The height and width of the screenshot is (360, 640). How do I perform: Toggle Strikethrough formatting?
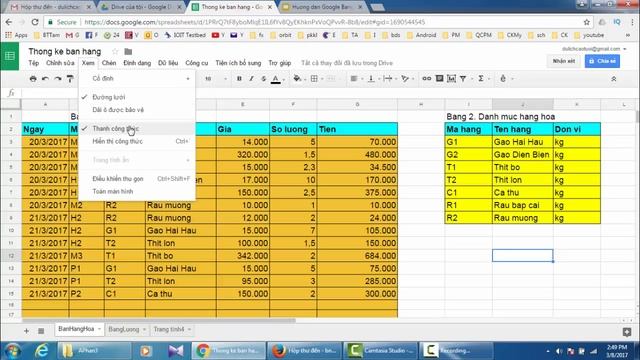click(263, 79)
